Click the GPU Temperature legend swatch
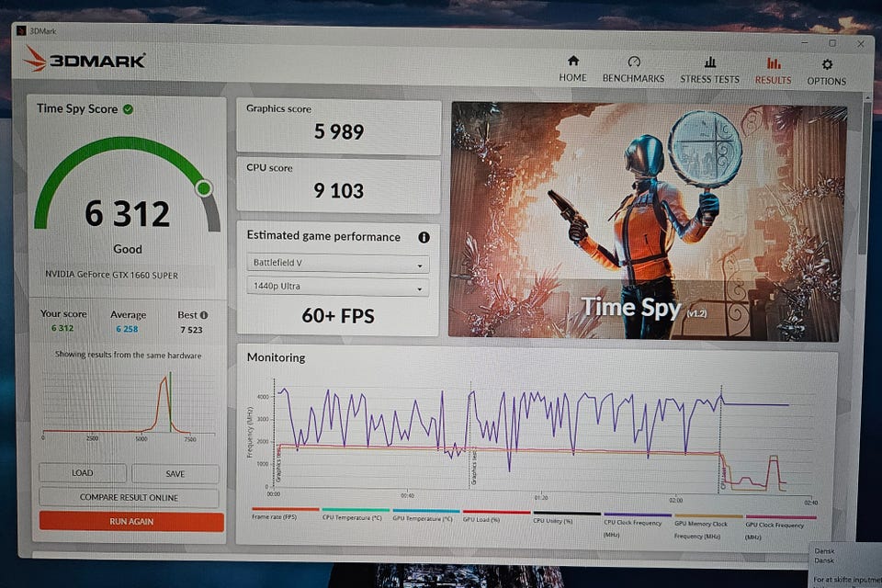Image resolution: width=882 pixels, height=588 pixels. click(425, 511)
